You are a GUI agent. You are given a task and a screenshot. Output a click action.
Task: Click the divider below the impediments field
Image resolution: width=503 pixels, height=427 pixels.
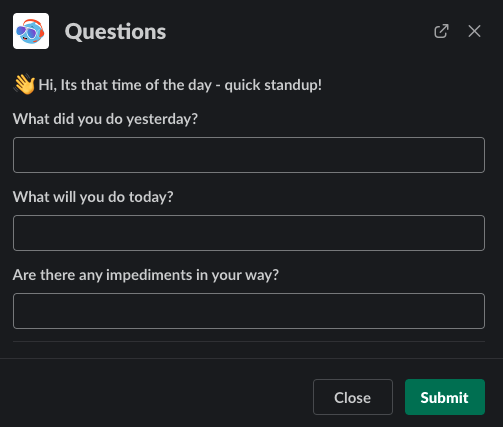(249, 341)
